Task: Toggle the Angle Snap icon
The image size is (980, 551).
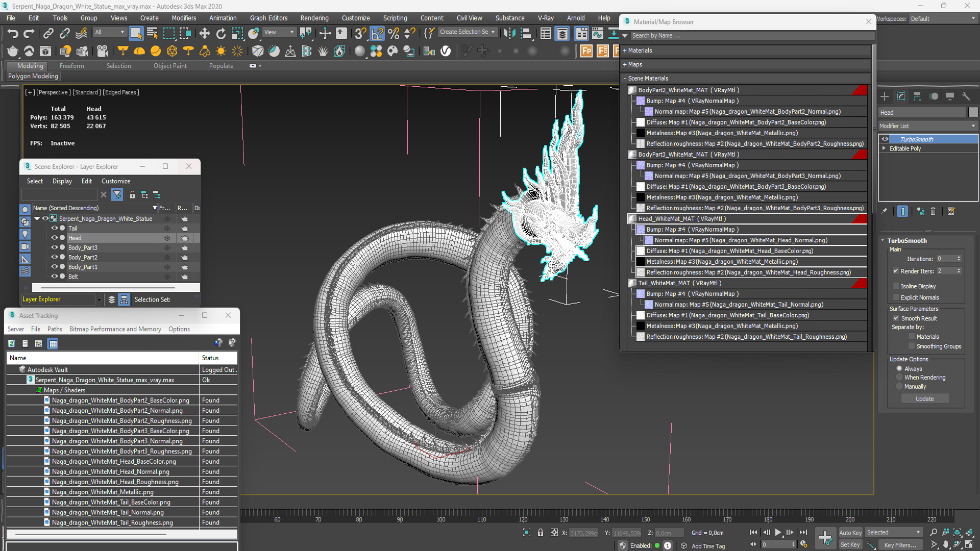Action: (x=377, y=34)
